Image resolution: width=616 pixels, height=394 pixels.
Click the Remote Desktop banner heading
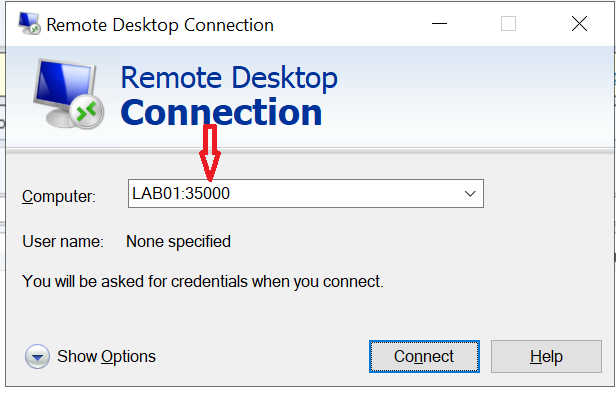pos(229,78)
